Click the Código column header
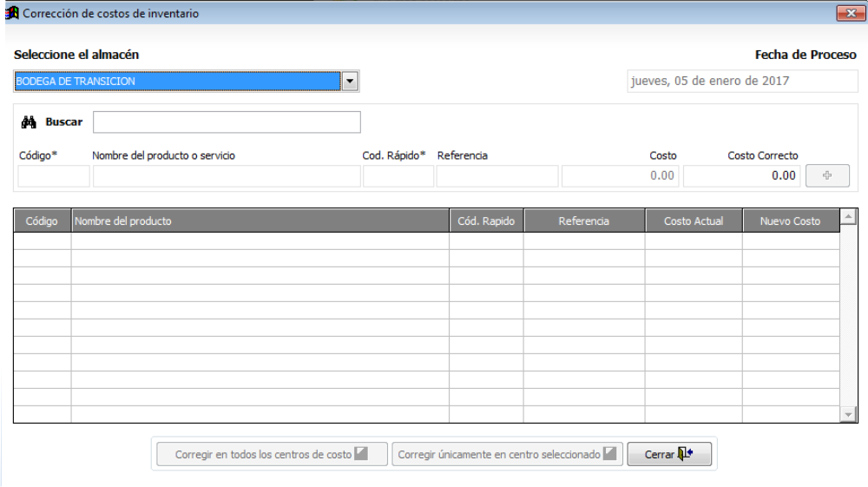Screen dimensions: 868x487 click(x=42, y=220)
